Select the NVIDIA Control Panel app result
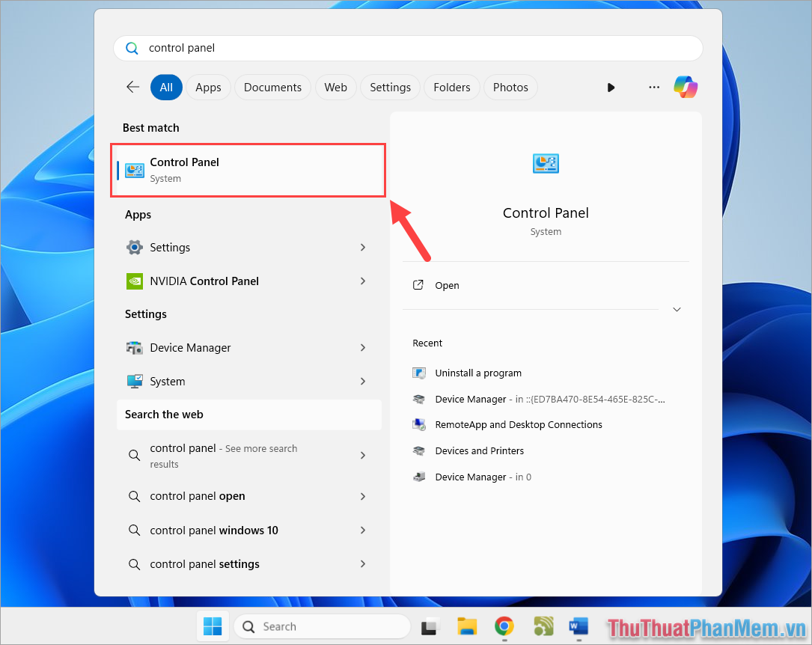The height and width of the screenshot is (645, 812). [249, 281]
